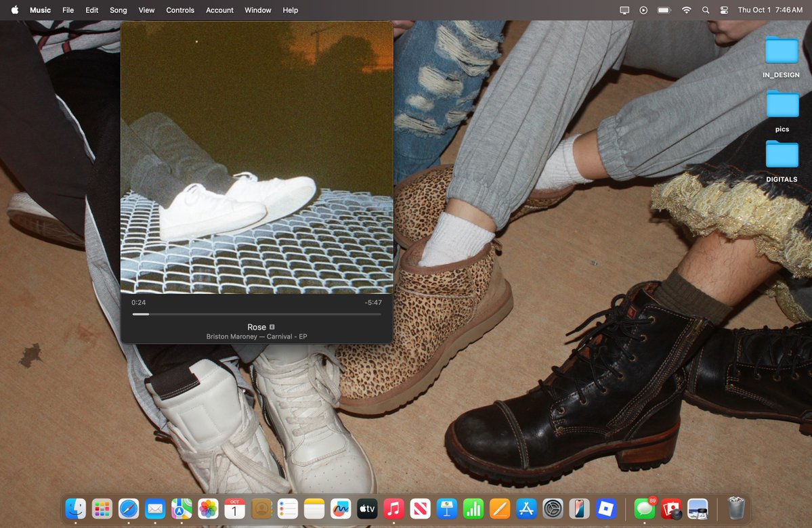Open Launchpad from the Dock
Image resolution: width=812 pixels, height=528 pixels.
click(x=102, y=509)
